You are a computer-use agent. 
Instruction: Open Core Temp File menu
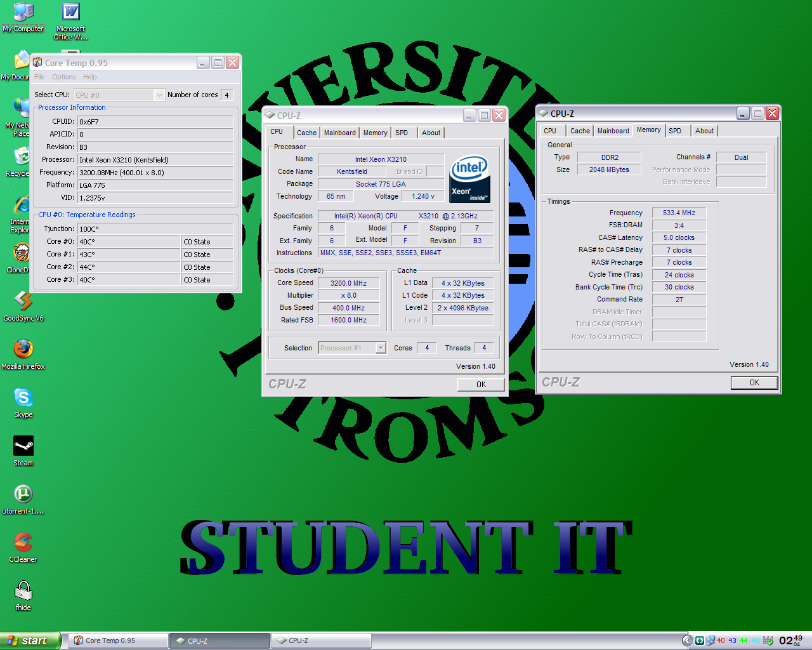(39, 77)
